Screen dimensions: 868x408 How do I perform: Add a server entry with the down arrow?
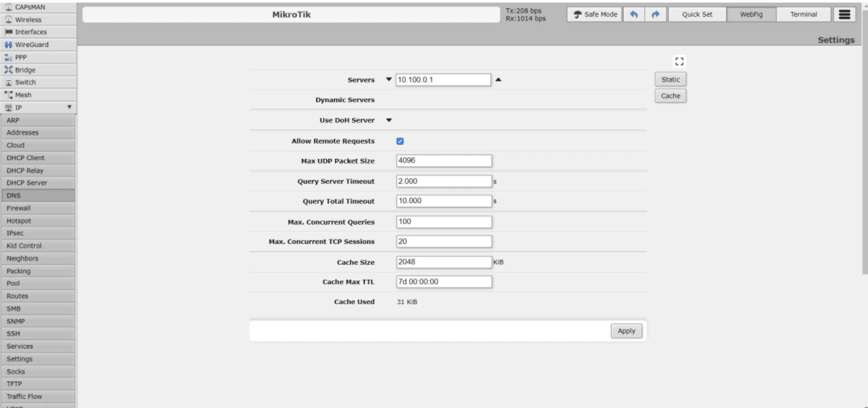pyautogui.click(x=388, y=80)
